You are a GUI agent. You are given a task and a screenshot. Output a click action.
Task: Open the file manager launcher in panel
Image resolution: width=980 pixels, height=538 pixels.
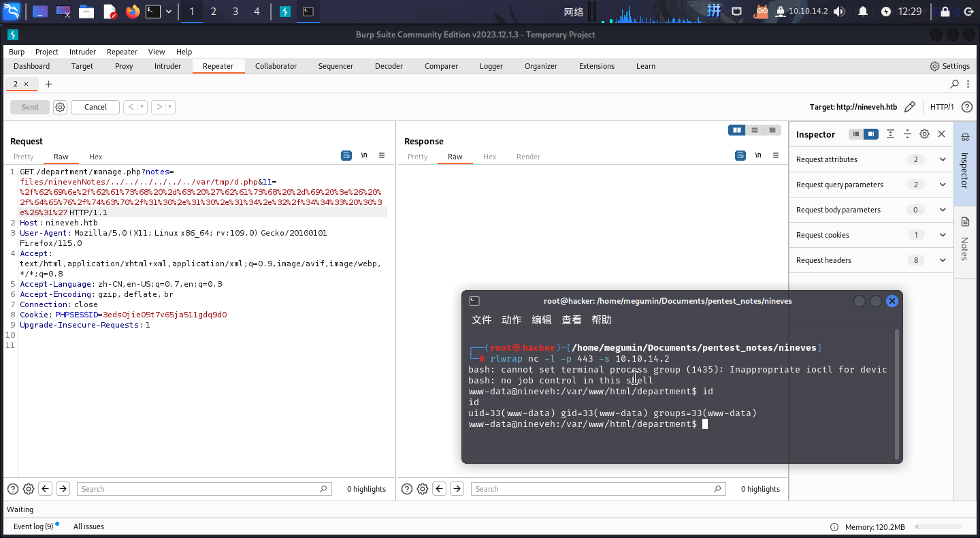tap(86, 11)
